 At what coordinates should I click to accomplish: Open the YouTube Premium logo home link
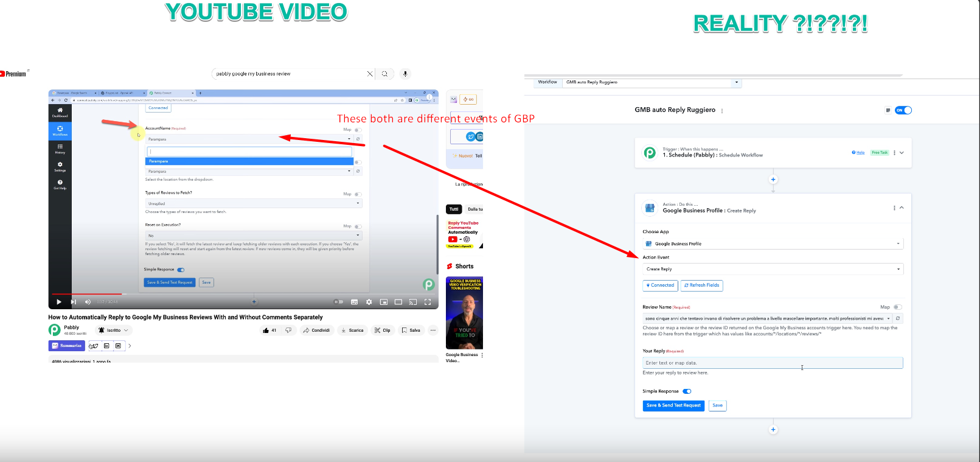(13, 74)
